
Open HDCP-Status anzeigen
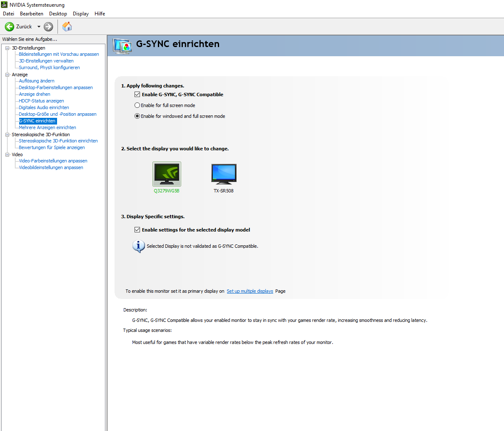[x=41, y=101]
